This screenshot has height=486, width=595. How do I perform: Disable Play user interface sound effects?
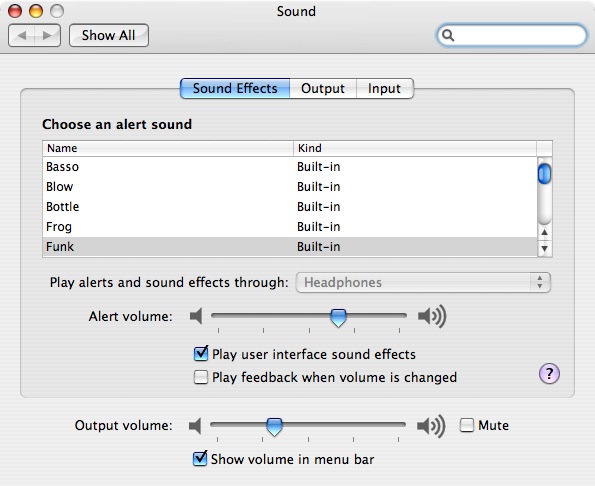(201, 354)
